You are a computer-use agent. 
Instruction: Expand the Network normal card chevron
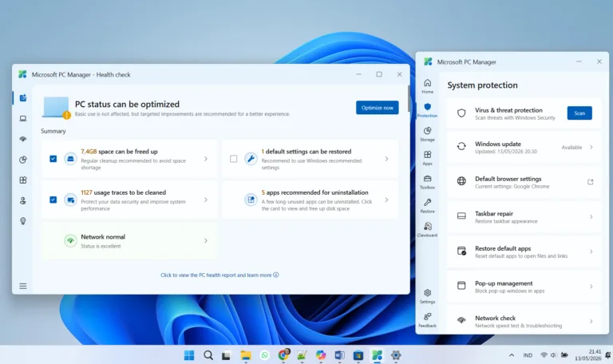[206, 241]
